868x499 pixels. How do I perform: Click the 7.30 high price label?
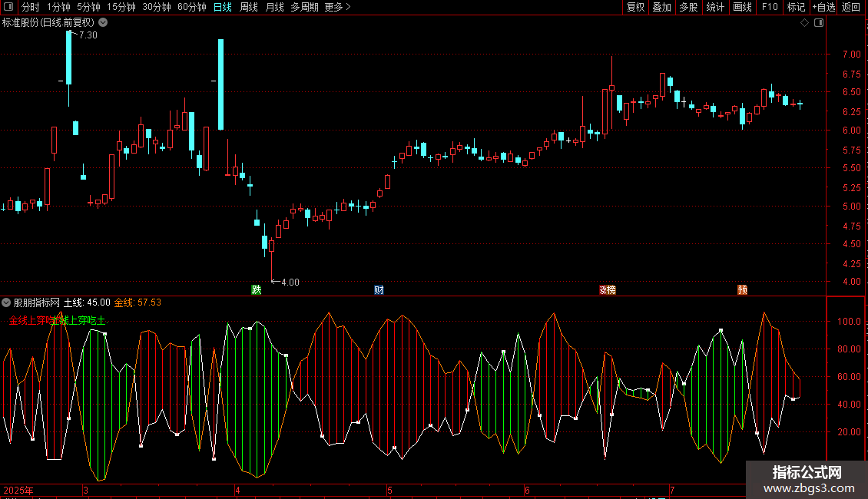tap(88, 35)
